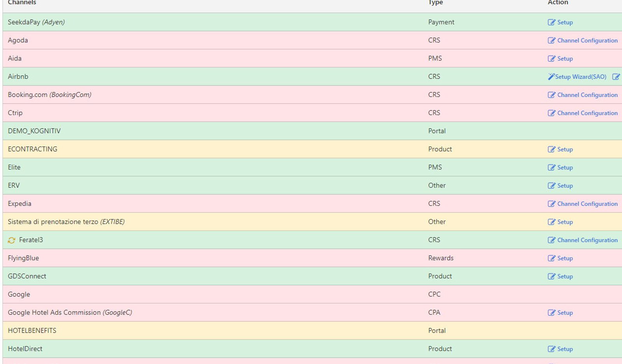Click the Payment type cell for SeekdaPay

(441, 22)
